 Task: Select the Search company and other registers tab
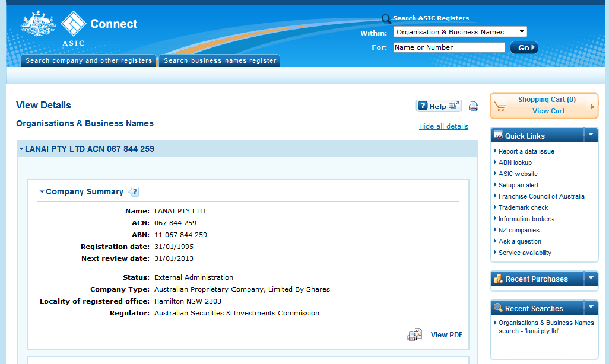87,60
